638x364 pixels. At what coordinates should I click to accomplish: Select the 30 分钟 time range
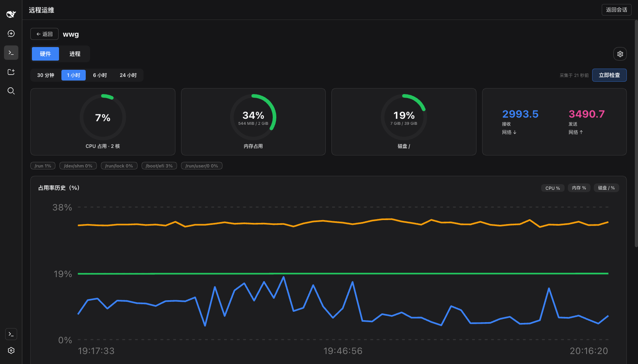[46, 75]
